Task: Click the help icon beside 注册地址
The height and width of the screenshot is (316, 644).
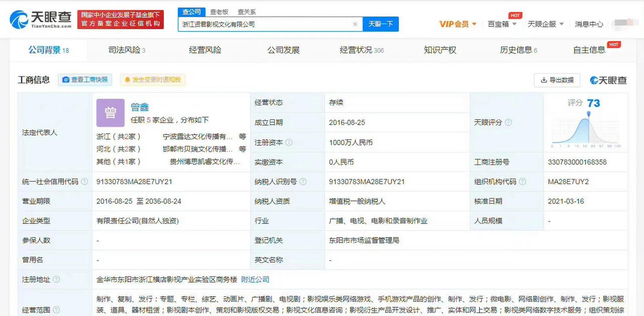Action: click(57, 280)
